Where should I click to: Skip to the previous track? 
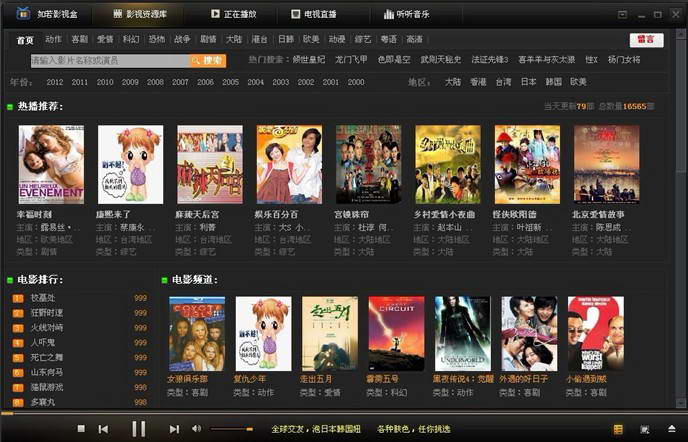pyautogui.click(x=104, y=429)
